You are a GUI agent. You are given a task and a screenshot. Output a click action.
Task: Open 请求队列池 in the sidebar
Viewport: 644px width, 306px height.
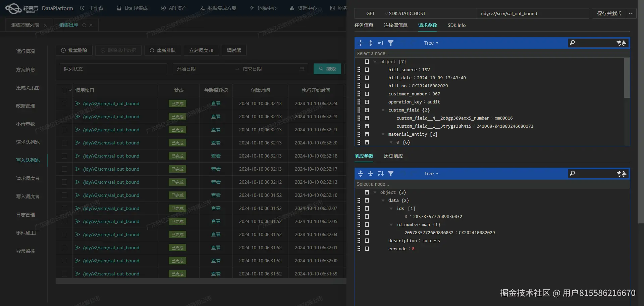[28, 142]
